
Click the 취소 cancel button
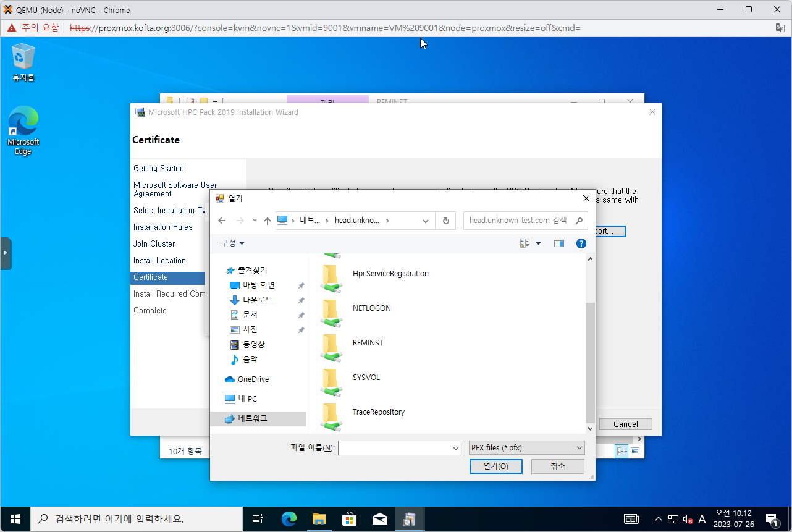(557, 466)
